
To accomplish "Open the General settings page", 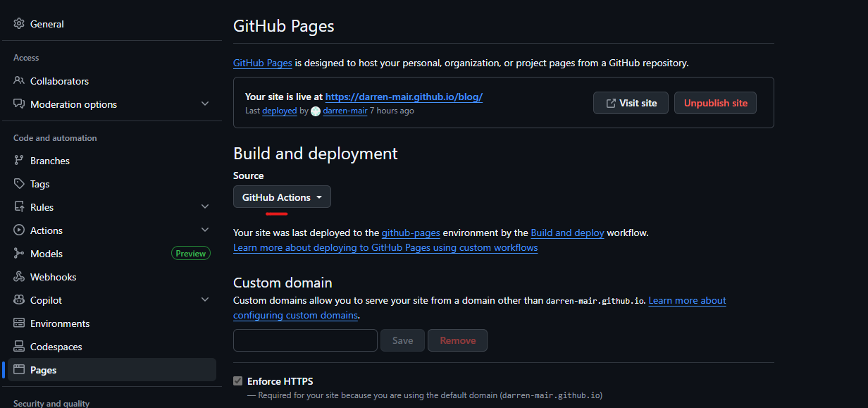I will tap(112, 24).
